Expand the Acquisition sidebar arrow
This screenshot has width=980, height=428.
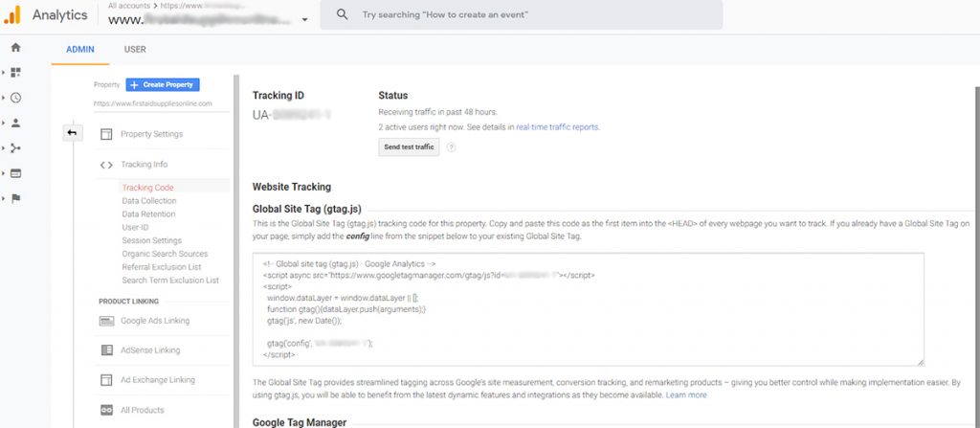point(4,148)
